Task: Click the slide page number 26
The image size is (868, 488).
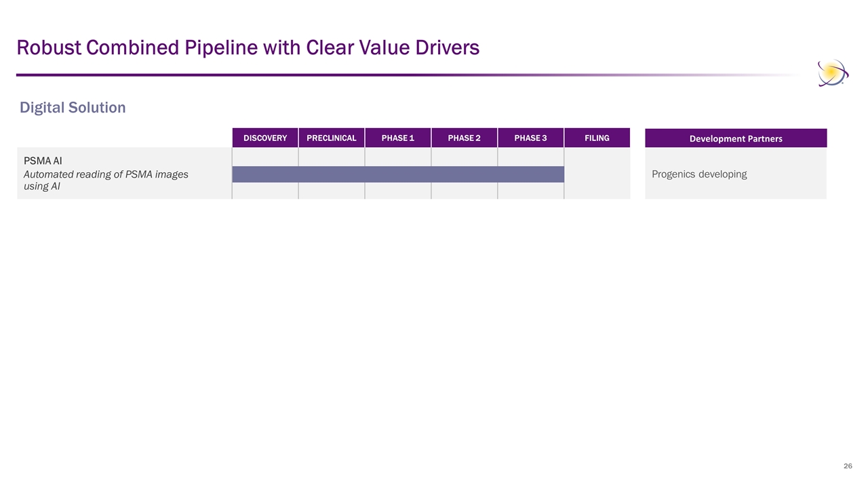Action: (848, 466)
